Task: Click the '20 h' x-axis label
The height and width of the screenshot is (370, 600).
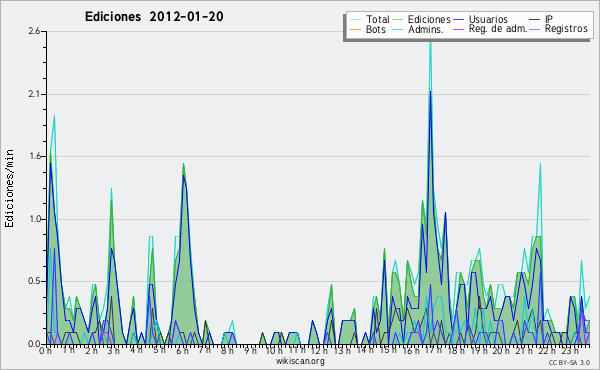Action: 500,350
